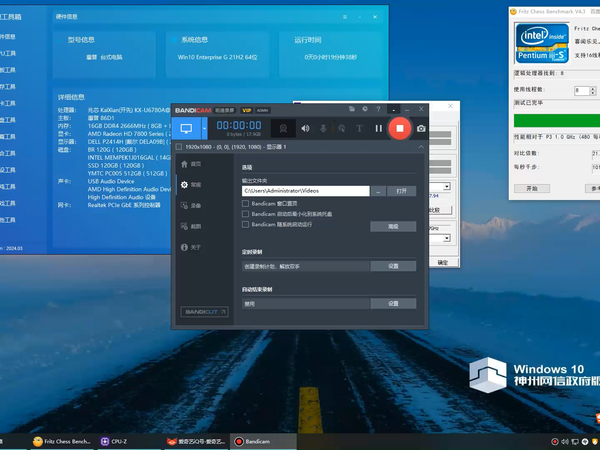Click 'USB Audio Device' in detailed info

click(x=111, y=181)
